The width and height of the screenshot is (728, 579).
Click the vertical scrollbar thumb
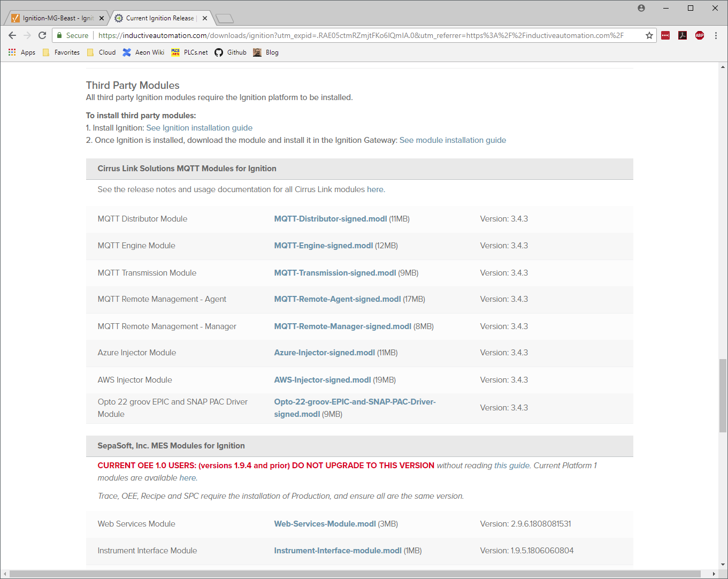(x=723, y=395)
